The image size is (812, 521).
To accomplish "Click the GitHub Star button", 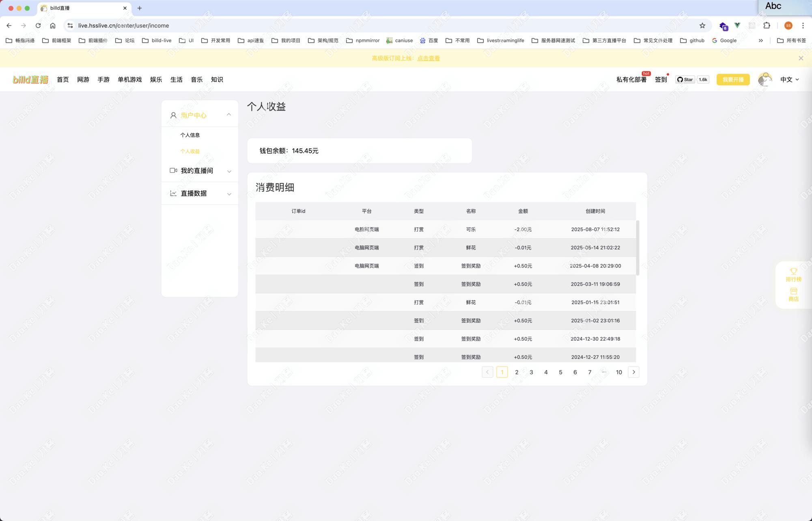I will click(x=685, y=79).
